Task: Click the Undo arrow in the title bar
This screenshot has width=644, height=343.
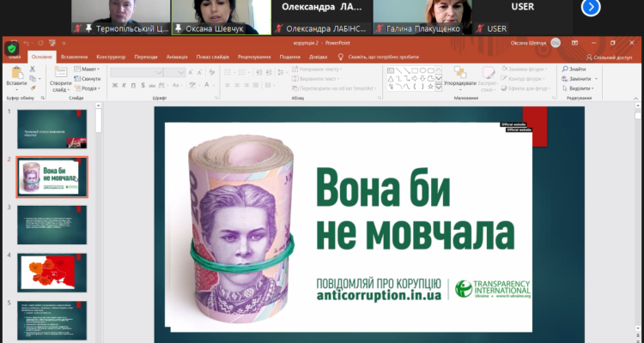Action: coord(27,43)
